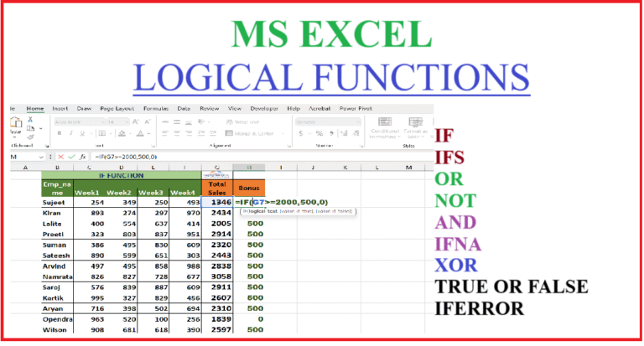Click the Insert Function fx icon
The width and height of the screenshot is (644, 346).
pyautogui.click(x=83, y=157)
